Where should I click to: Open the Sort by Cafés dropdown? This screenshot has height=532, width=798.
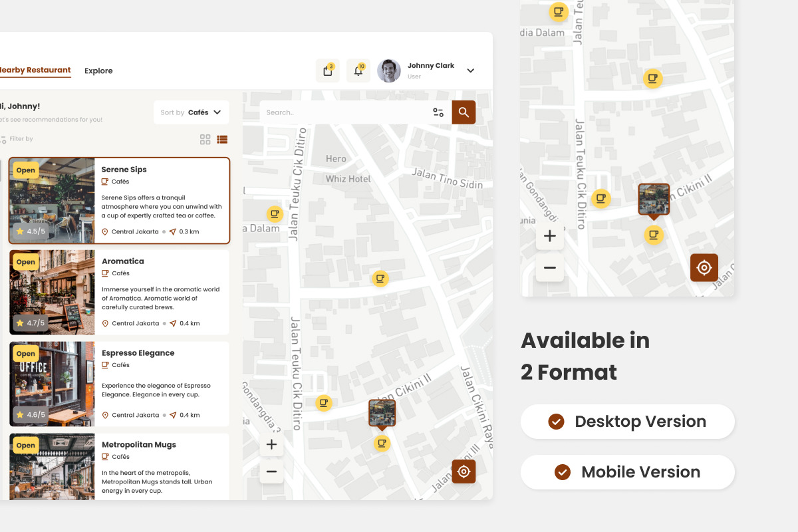click(192, 112)
